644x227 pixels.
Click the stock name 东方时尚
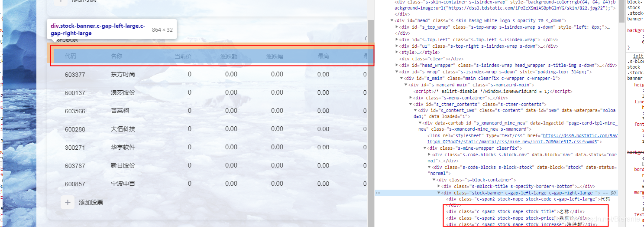(123, 74)
